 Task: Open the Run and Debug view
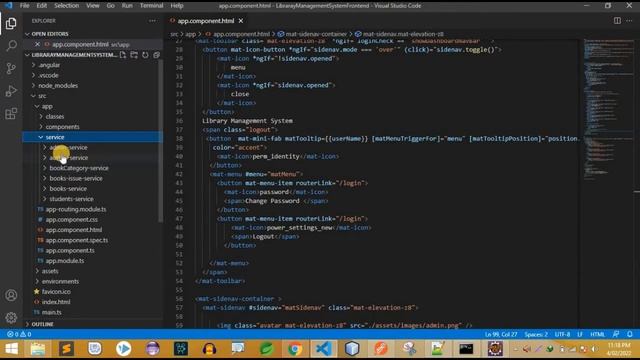click(x=11, y=91)
